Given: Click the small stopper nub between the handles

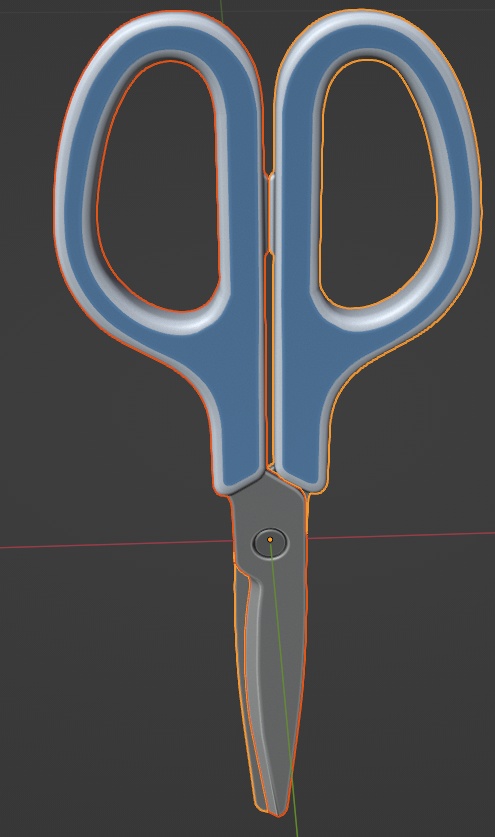Looking at the screenshot, I should [270, 214].
